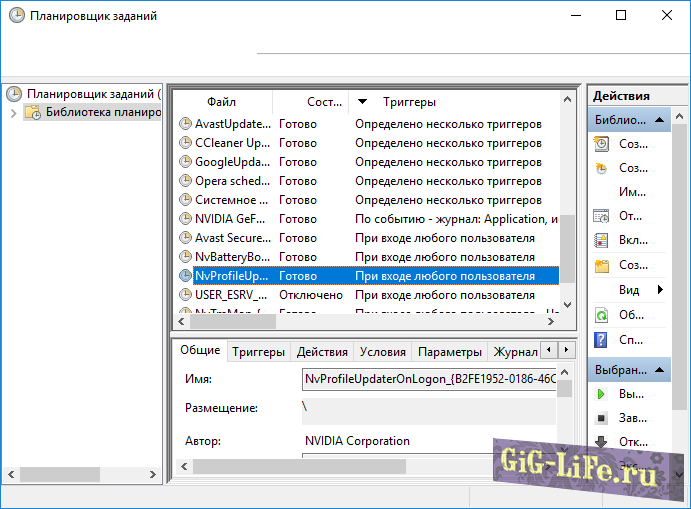Sort tasks by Триггеры column header
691x509 pixels.
tap(409, 102)
